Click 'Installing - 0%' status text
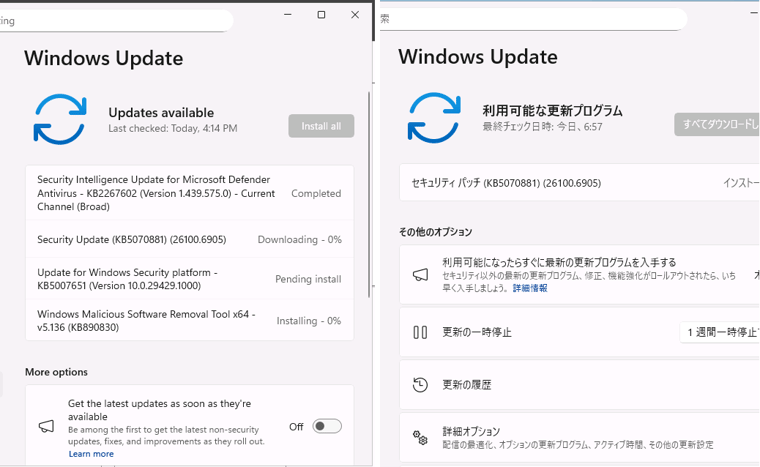This screenshot has width=760, height=467. [x=309, y=321]
